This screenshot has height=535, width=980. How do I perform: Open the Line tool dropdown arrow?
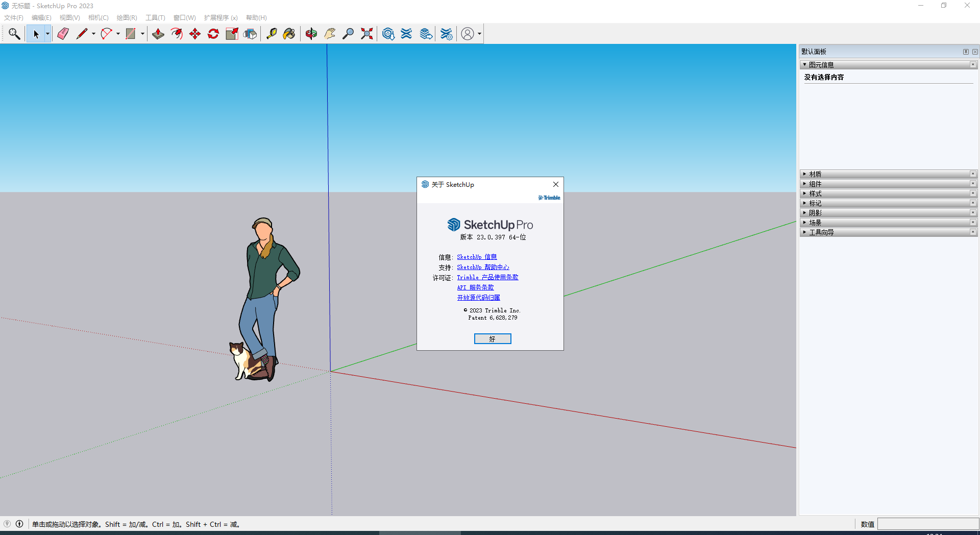[x=93, y=34]
